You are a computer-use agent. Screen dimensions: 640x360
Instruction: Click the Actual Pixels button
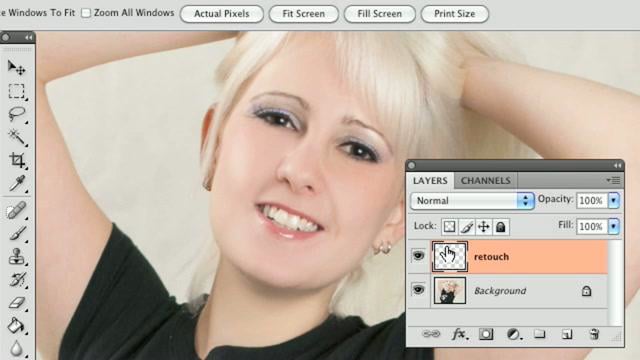coord(222,14)
